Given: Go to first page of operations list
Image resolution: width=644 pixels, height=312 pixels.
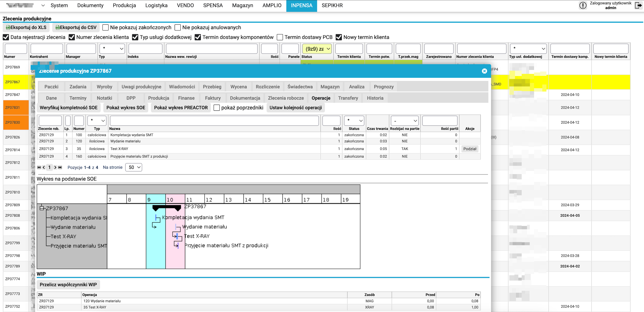Looking at the screenshot, I should pos(39,167).
